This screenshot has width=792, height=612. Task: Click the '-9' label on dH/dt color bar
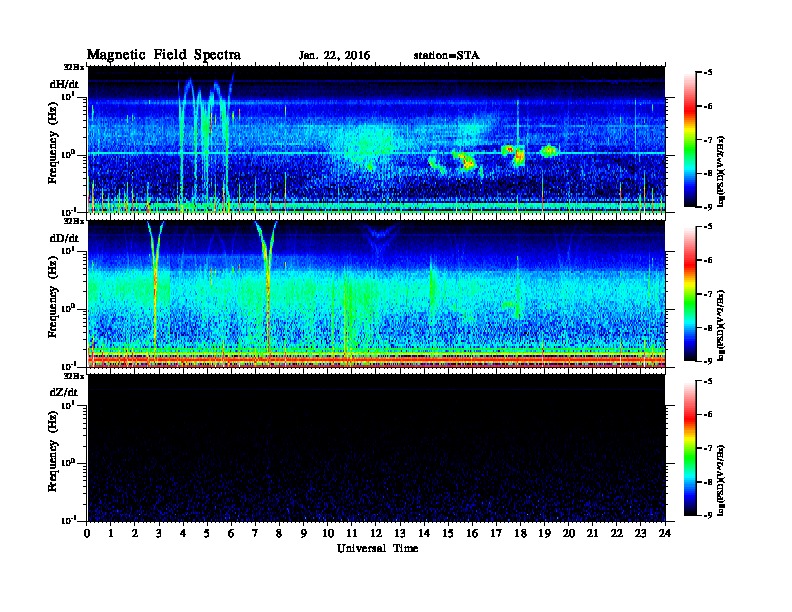click(708, 207)
